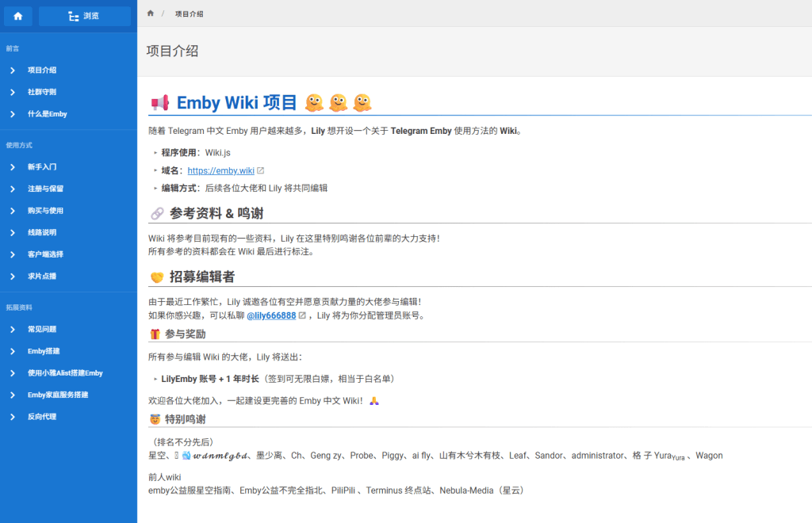Click the home icon button in sidebar
Screen dimensions: 812x523
17,16
